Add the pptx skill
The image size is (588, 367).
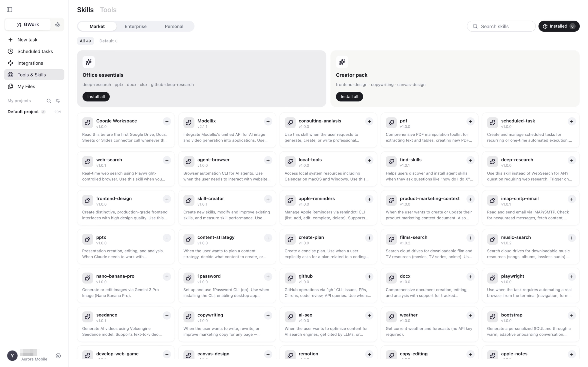pyautogui.click(x=167, y=238)
